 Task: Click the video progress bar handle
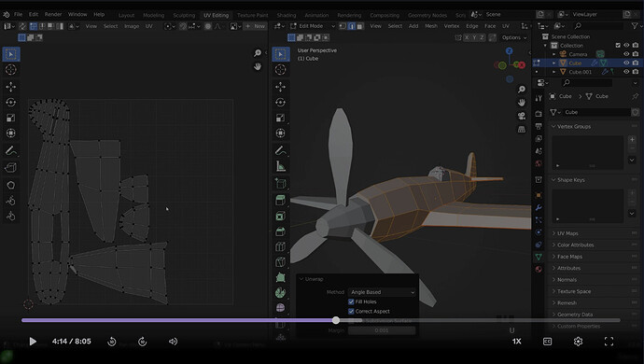(x=336, y=320)
